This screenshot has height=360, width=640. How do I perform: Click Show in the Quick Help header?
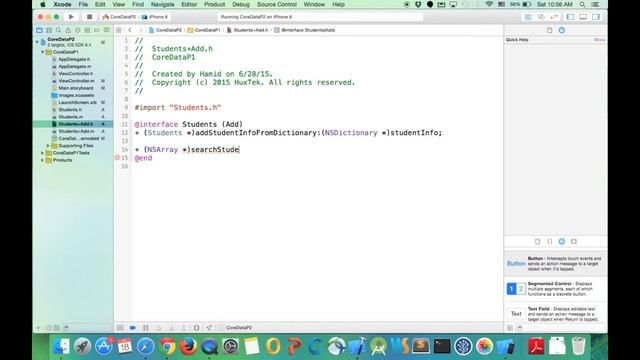tap(599, 40)
